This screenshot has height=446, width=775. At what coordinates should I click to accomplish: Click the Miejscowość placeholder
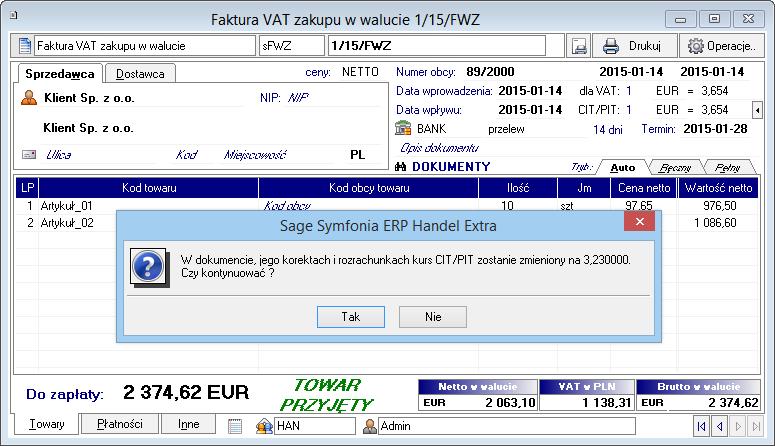pos(255,155)
